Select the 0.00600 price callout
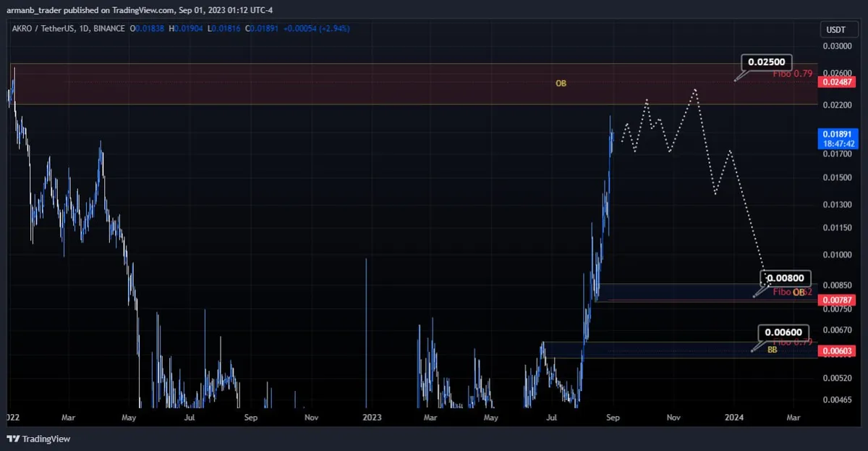Viewport: 868px width, 451px height. coord(783,332)
